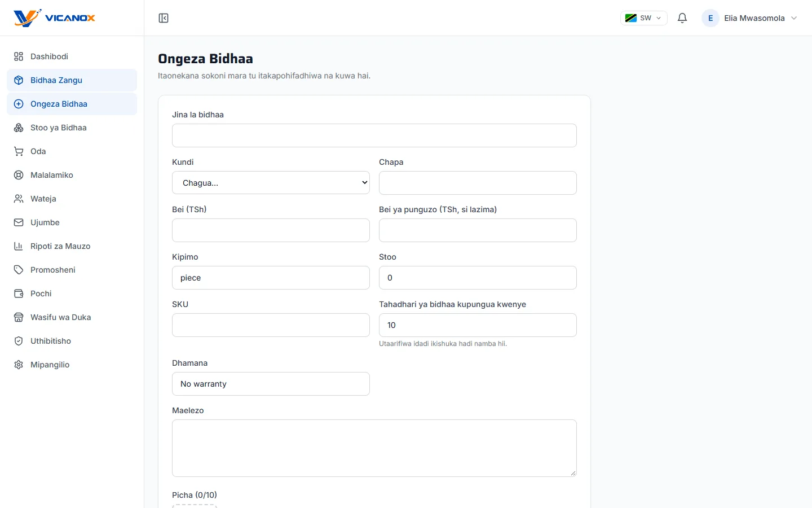Click the Ujumbe envelope icon
The image size is (812, 508).
(x=19, y=222)
